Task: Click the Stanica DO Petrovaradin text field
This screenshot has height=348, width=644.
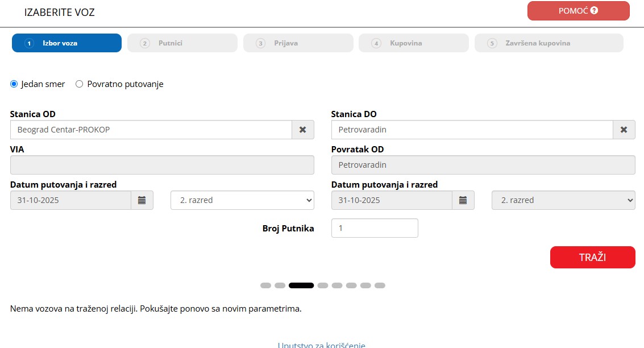Action: 472,130
